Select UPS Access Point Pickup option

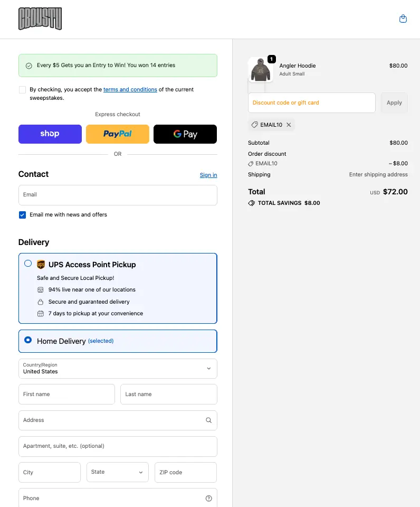(x=28, y=264)
